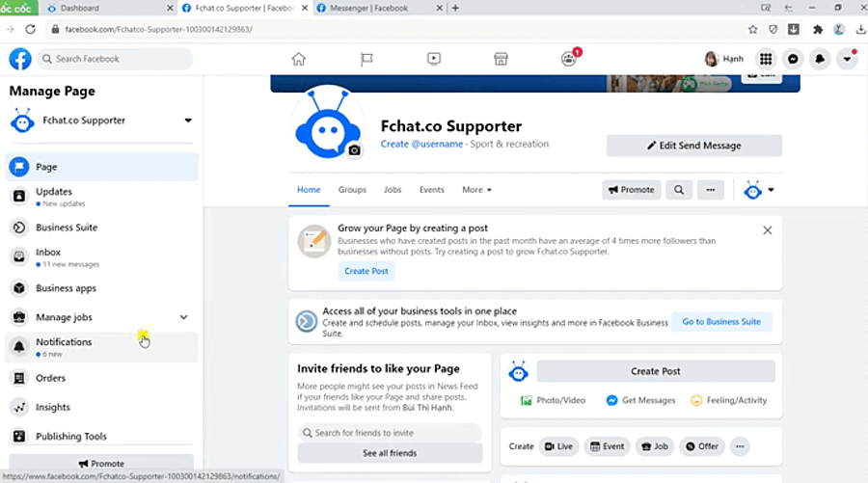Image resolution: width=868 pixels, height=483 pixels.
Task: Expand Manage jobs chevron
Action: click(x=184, y=317)
